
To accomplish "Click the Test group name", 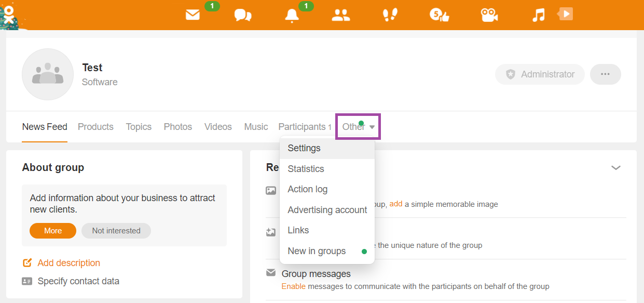I will click(92, 68).
